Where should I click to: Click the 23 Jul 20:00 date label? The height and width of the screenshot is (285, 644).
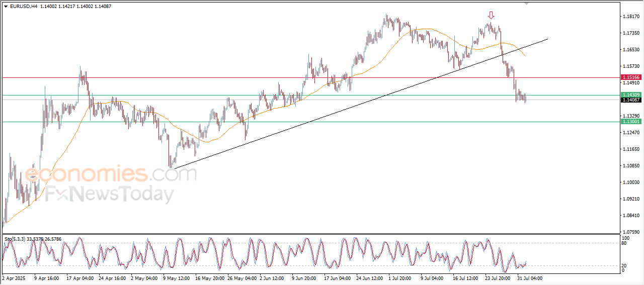click(499, 278)
